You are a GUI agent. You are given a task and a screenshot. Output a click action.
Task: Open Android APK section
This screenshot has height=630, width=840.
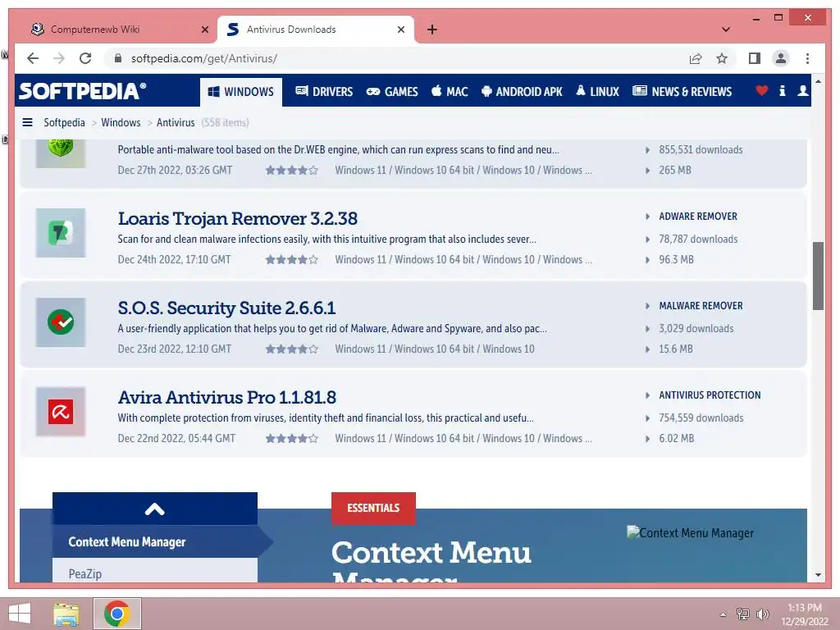pos(522,92)
